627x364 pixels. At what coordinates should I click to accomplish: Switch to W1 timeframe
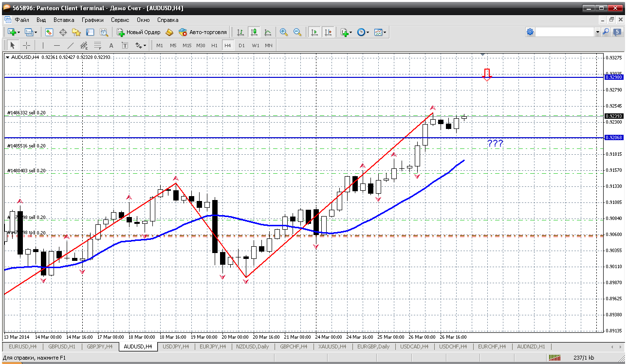[256, 45]
